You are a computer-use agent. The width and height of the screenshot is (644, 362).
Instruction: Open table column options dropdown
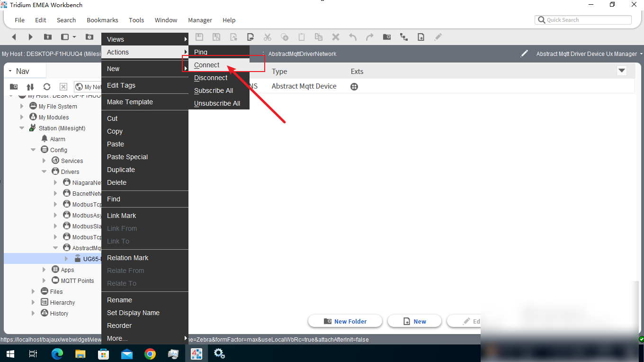[622, 71]
